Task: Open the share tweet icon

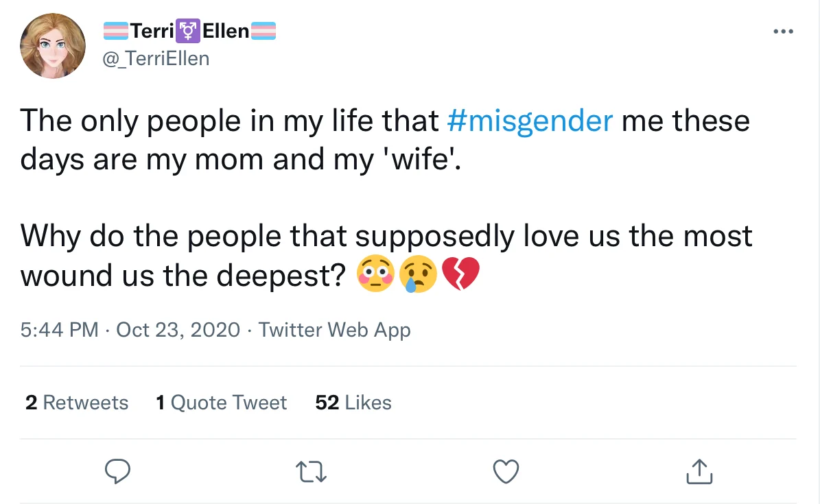Action: [699, 471]
